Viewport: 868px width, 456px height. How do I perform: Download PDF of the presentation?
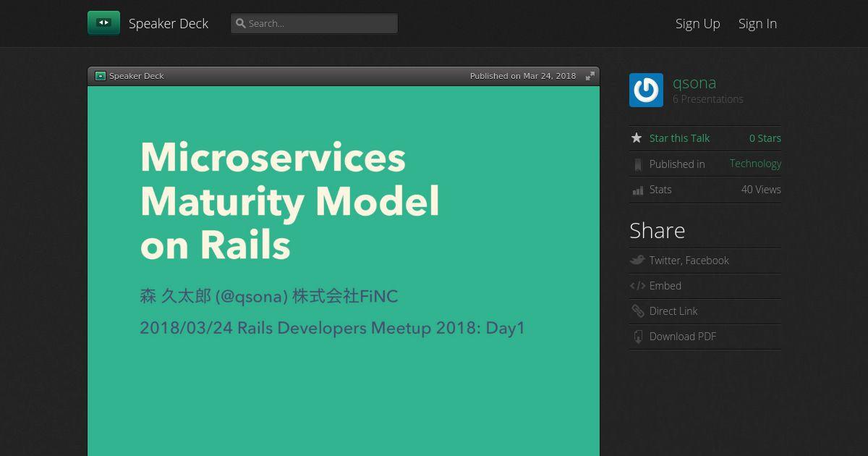click(683, 337)
